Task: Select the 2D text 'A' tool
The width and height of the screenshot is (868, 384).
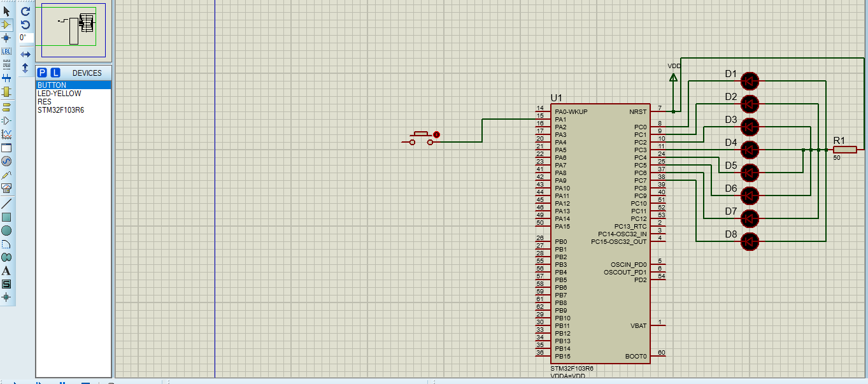Action: [x=6, y=271]
